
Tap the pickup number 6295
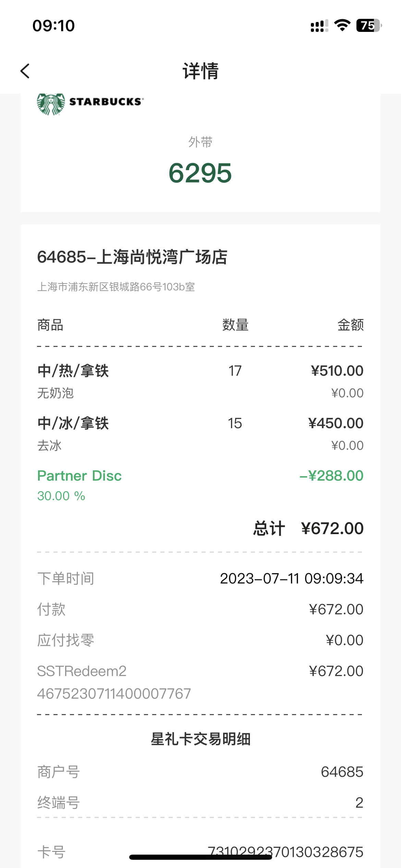pyautogui.click(x=200, y=173)
